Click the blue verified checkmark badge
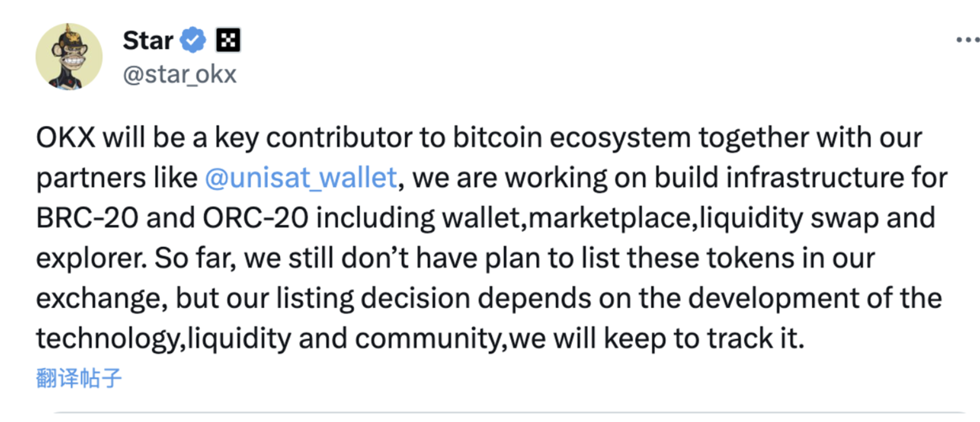Screen dimensions: 980x422 193,40
